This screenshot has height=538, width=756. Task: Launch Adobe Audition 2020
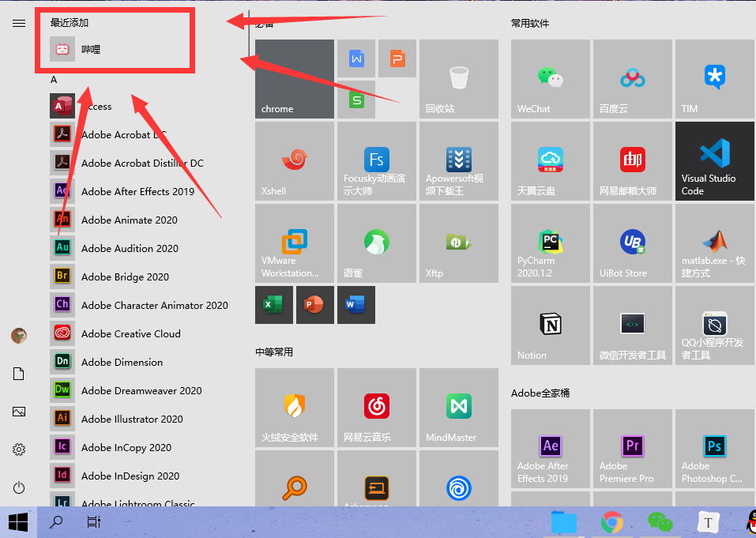tap(145, 248)
